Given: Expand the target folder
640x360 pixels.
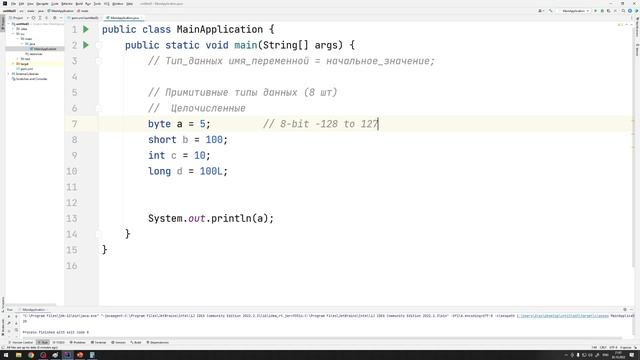Looking at the screenshot, I should coord(13,64).
